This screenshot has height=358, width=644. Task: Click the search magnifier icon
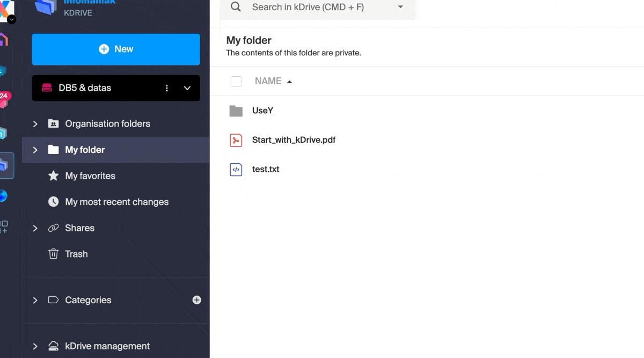(x=236, y=6)
